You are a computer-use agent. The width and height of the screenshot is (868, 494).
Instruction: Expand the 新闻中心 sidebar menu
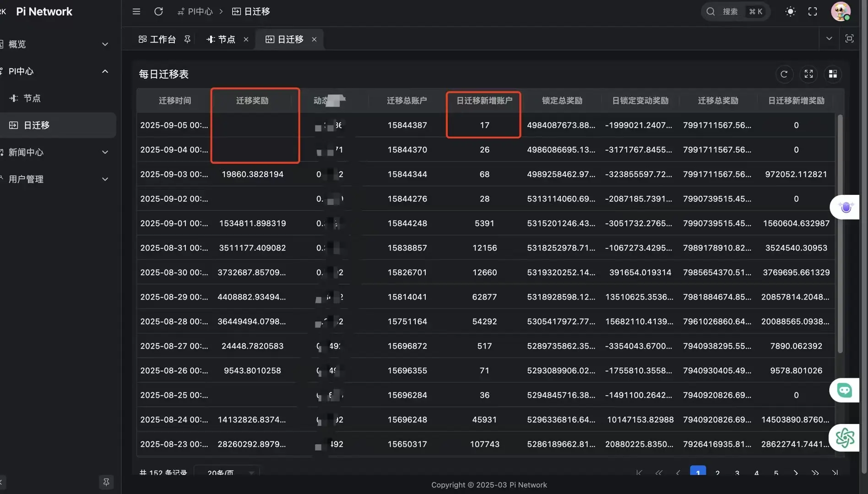coord(58,152)
